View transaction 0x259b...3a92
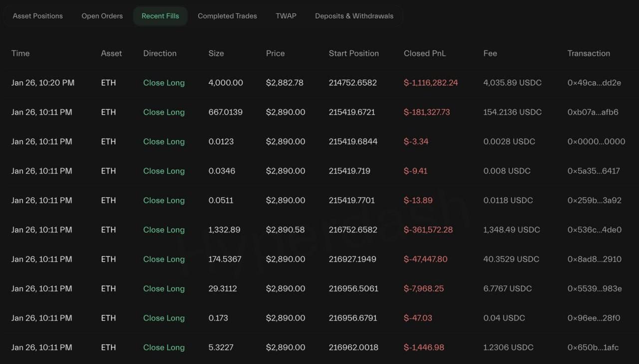This screenshot has height=364, width=639. (594, 200)
